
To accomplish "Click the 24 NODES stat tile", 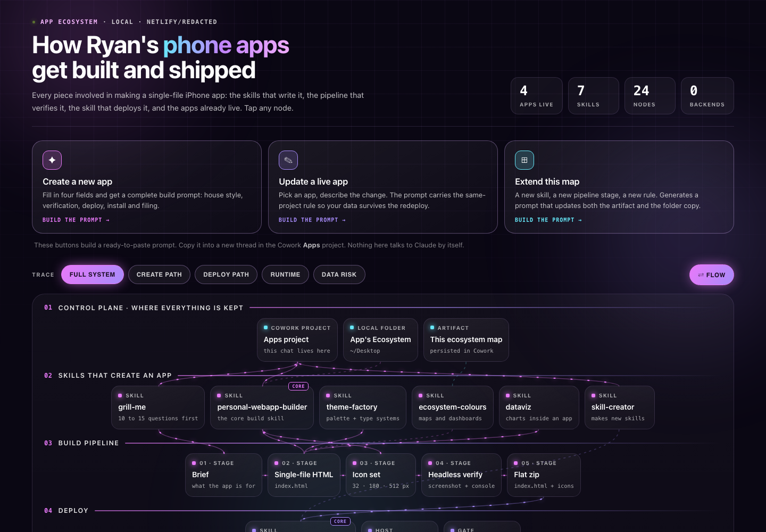I will coord(650,96).
